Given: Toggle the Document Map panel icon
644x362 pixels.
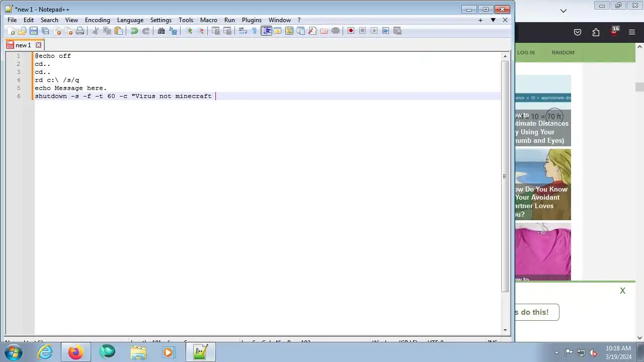Looking at the screenshot, I should [289, 31].
